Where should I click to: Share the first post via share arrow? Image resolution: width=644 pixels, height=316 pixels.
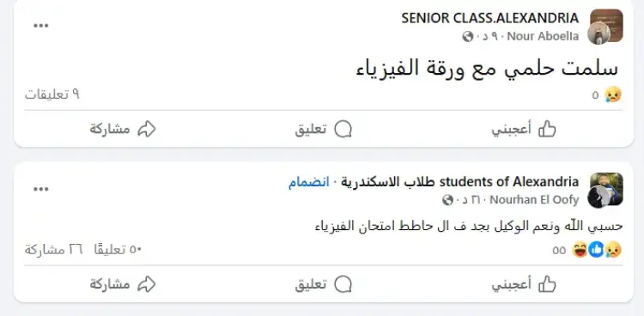point(123,130)
